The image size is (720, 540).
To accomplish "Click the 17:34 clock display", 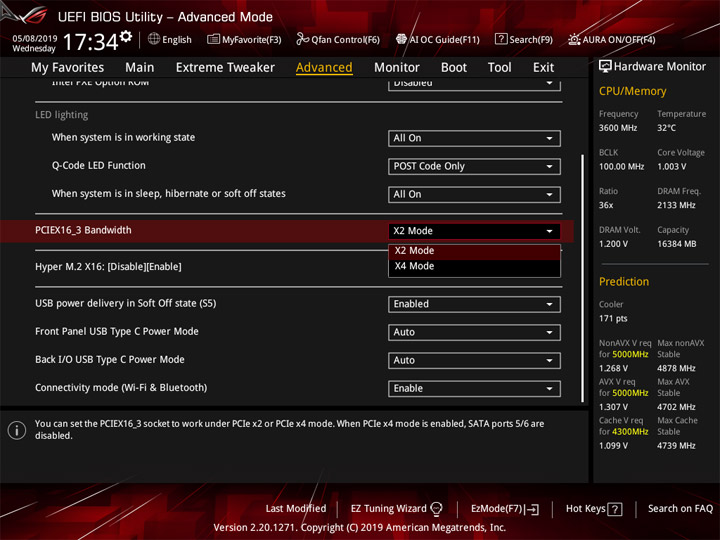I will [x=91, y=42].
